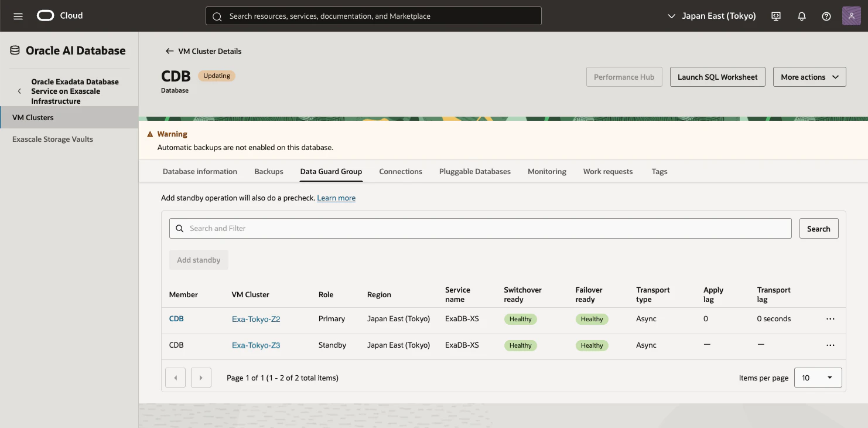
Task: Go back to VM Cluster Details arrow
Action: click(169, 51)
